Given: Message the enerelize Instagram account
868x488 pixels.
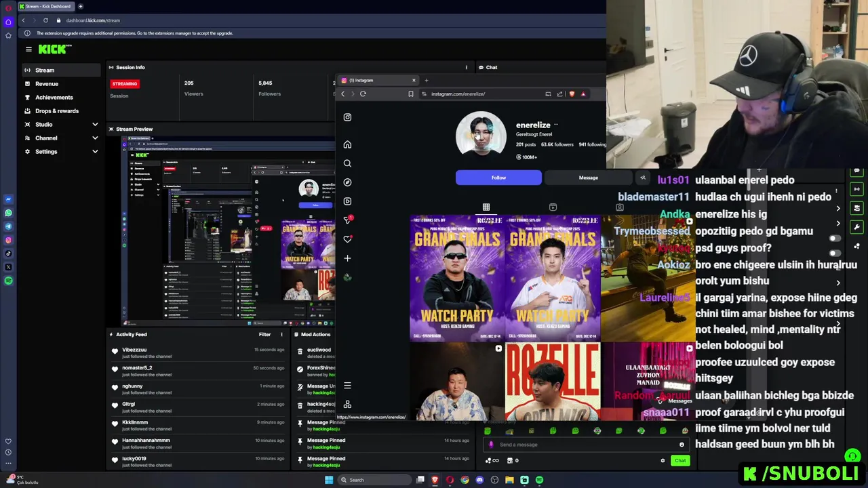Looking at the screenshot, I should 588,178.
